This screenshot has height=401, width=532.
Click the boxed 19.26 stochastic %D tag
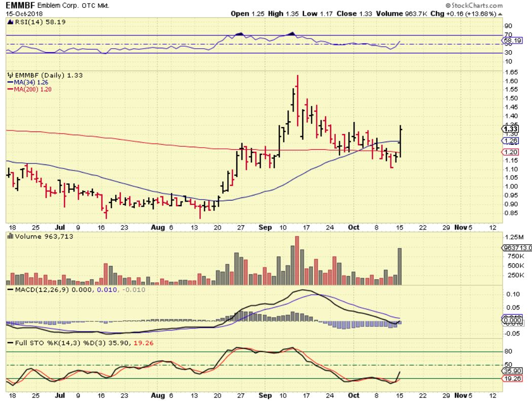(512, 379)
